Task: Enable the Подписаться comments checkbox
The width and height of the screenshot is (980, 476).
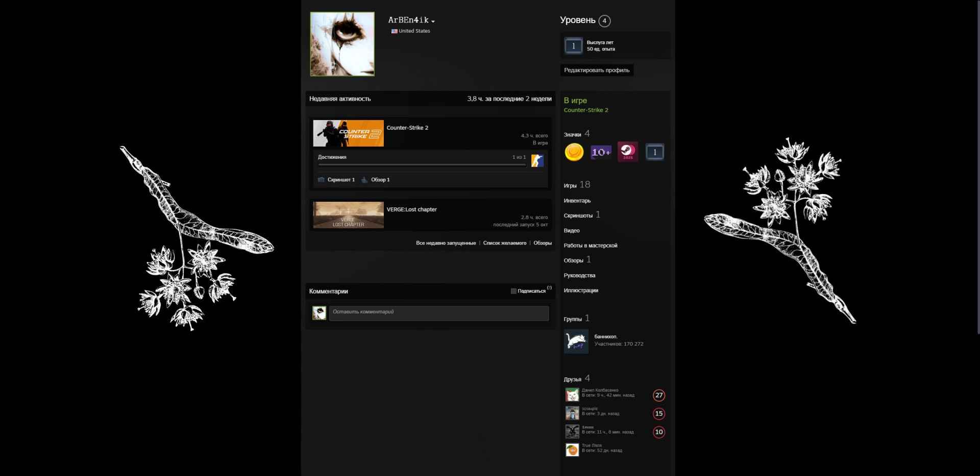Action: tap(513, 291)
